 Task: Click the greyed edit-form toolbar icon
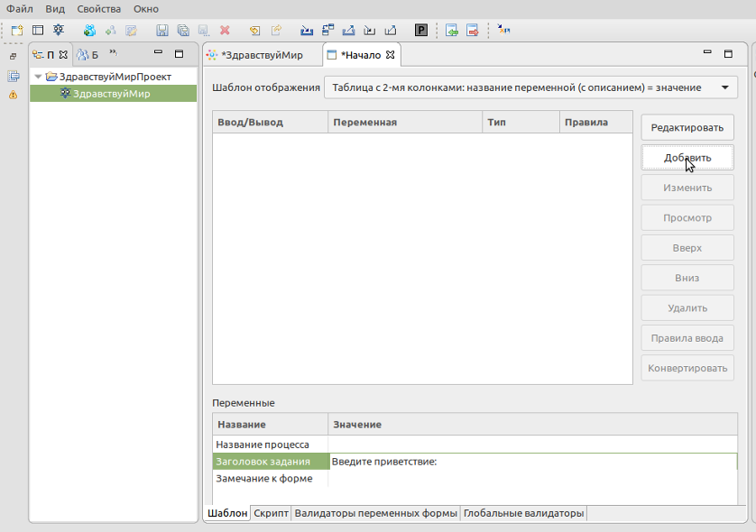click(131, 31)
